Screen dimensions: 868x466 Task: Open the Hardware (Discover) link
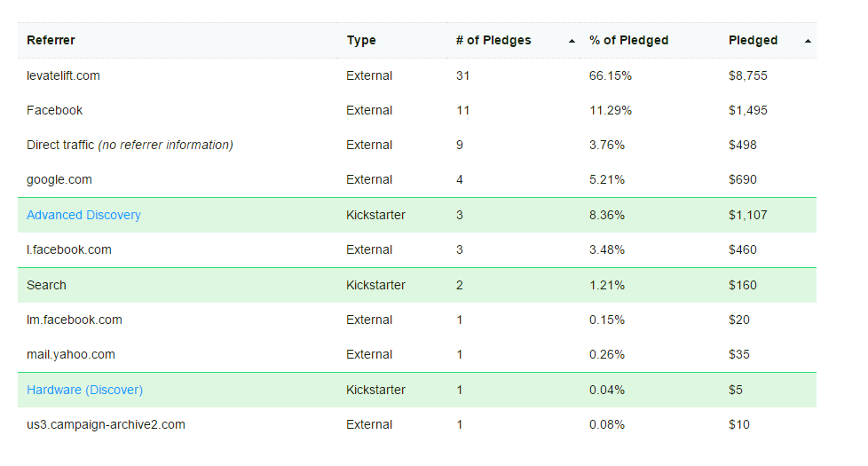pos(84,390)
